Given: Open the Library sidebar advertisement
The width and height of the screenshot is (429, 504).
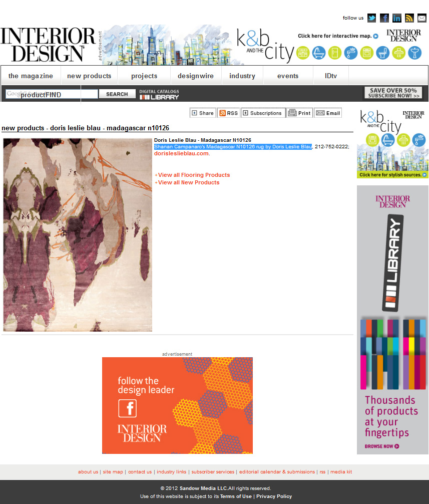Looking at the screenshot, I should 393,320.
